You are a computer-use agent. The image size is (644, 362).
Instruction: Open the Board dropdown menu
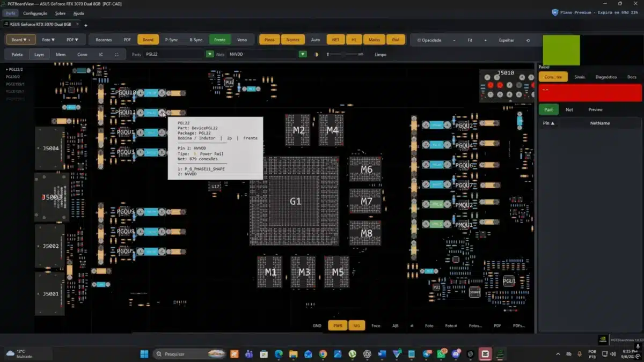pyautogui.click(x=21, y=40)
